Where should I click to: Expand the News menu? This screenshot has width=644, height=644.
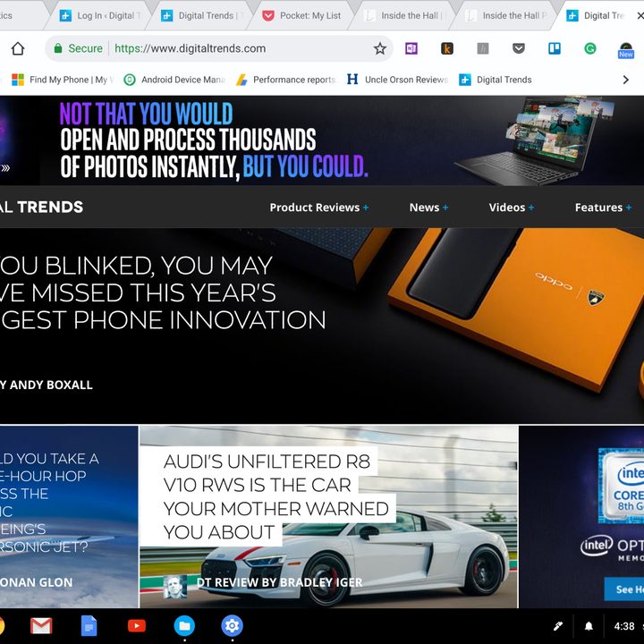428,208
